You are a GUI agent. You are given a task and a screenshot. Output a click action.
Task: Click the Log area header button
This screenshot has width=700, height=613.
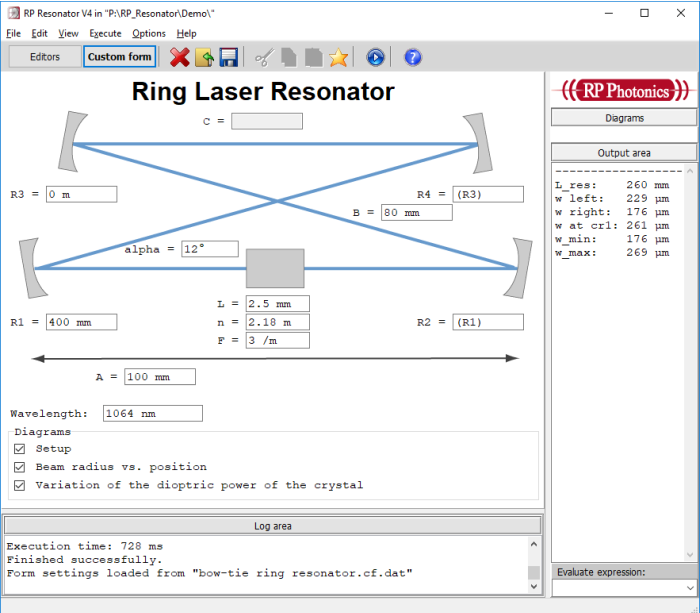pos(272,526)
